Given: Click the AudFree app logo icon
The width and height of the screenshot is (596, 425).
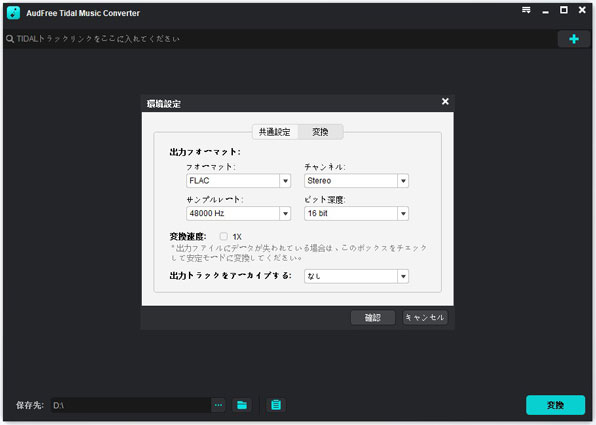Looking at the screenshot, I should (x=13, y=13).
